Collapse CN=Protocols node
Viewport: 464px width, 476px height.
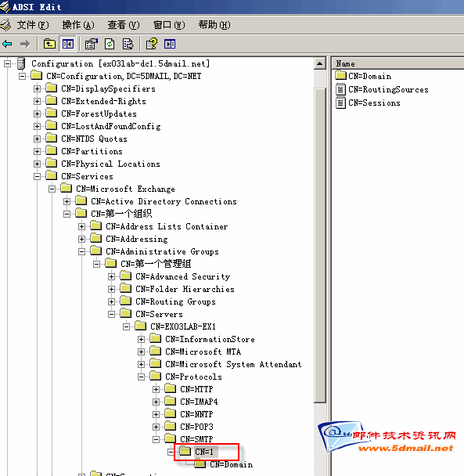click(x=141, y=377)
